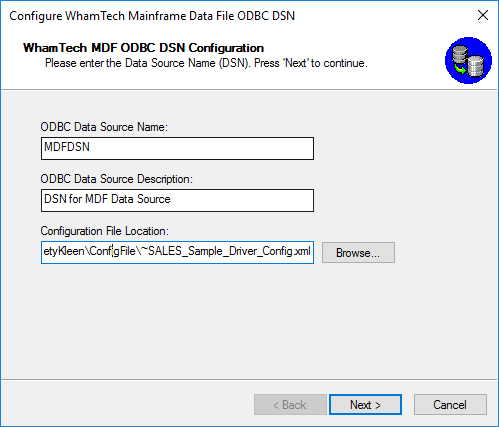The image size is (499, 427).
Task: Cancel the DSN setup wizard
Action: coord(450,405)
